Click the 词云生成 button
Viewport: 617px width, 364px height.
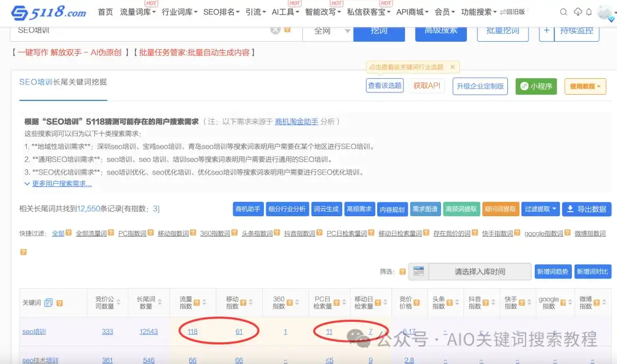pyautogui.click(x=326, y=209)
